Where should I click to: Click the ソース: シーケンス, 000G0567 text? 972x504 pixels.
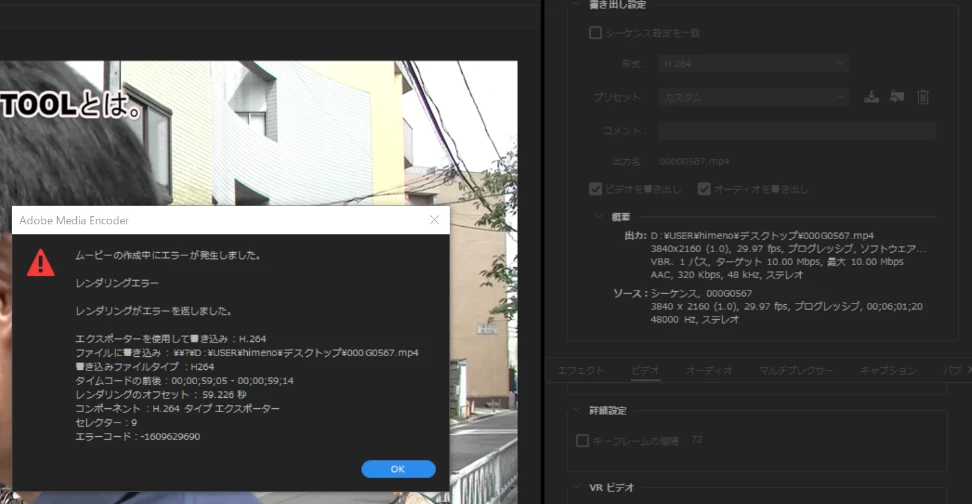tap(683, 293)
